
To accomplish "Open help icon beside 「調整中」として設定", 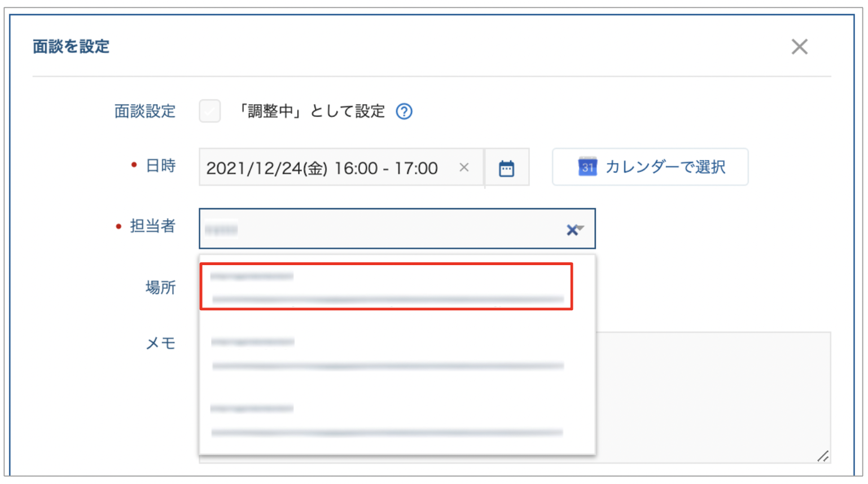I will coord(404,112).
